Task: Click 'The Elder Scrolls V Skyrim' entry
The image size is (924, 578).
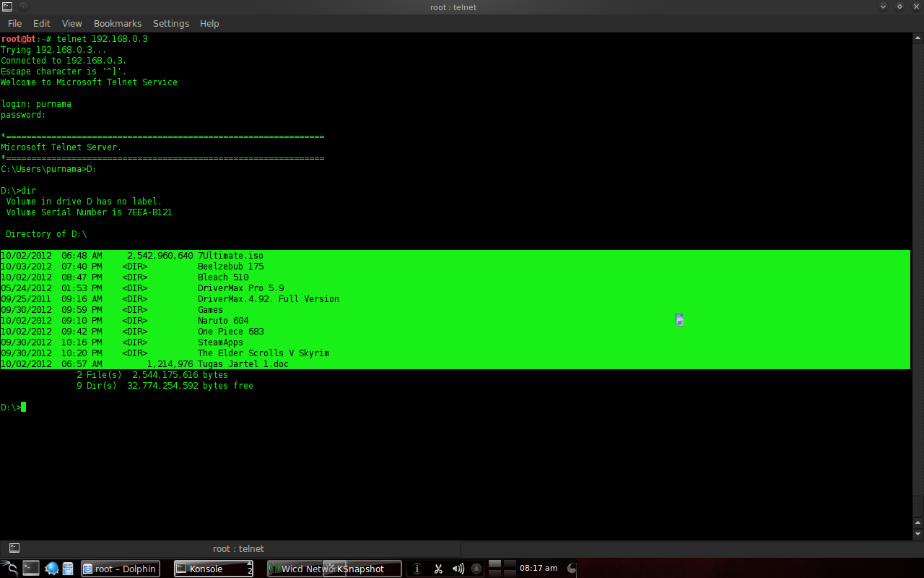Action: pos(263,353)
